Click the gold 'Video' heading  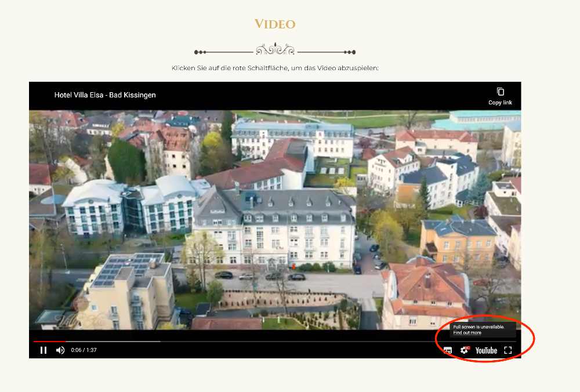[x=275, y=24]
